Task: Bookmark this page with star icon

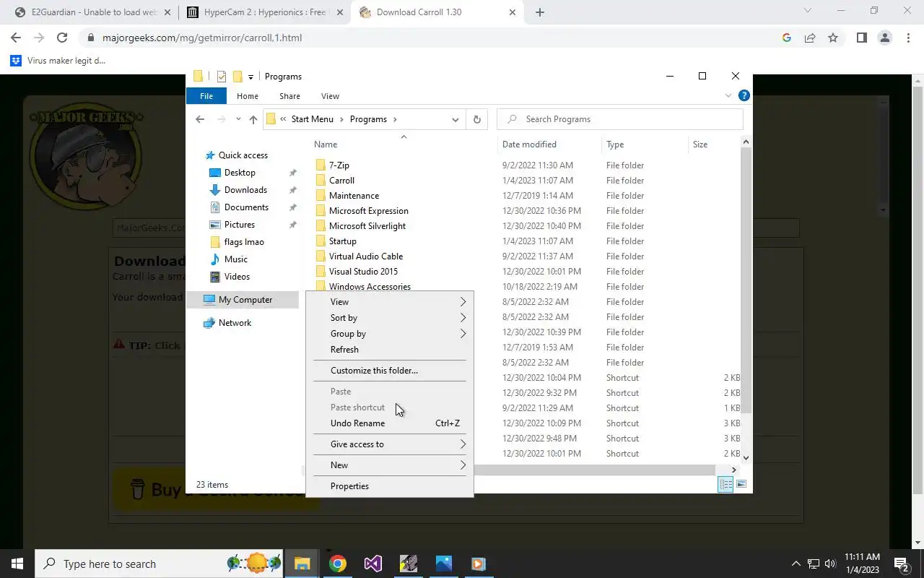Action: click(x=833, y=38)
